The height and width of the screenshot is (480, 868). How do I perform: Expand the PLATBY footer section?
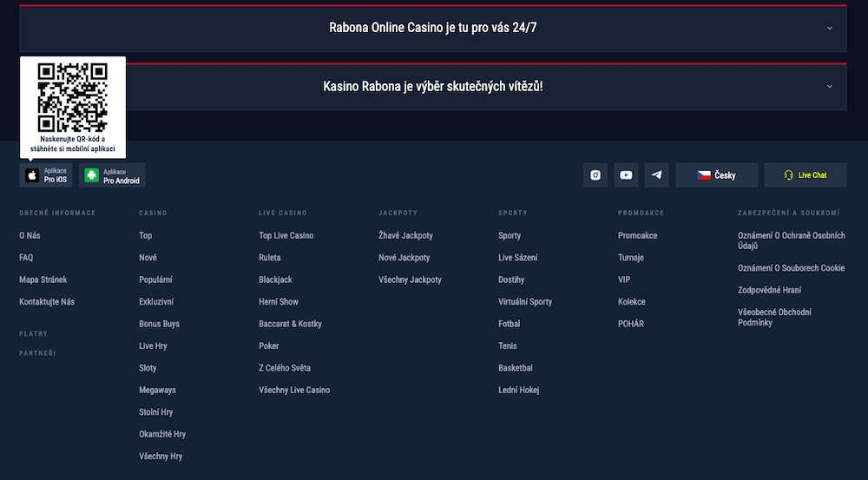(x=33, y=334)
